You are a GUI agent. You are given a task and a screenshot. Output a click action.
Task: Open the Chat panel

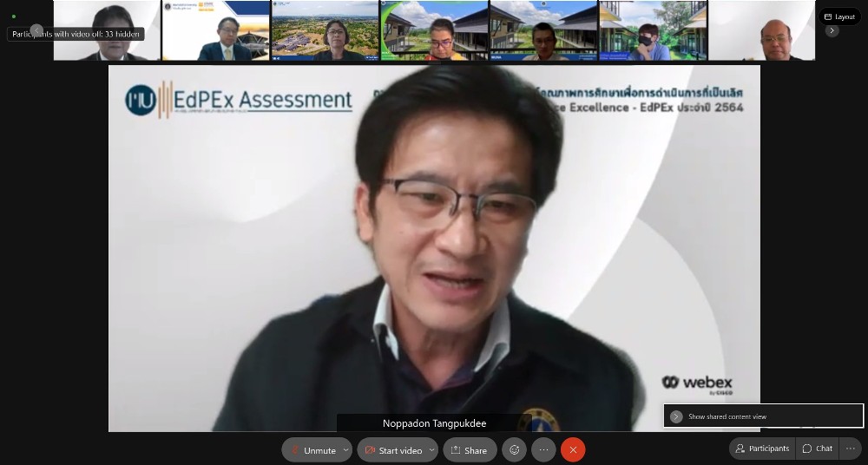click(817, 449)
